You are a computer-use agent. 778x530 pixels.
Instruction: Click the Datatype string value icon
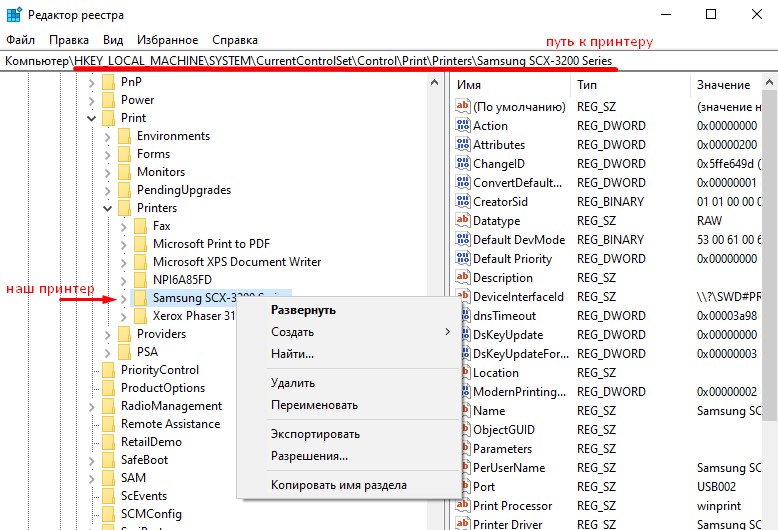(462, 220)
